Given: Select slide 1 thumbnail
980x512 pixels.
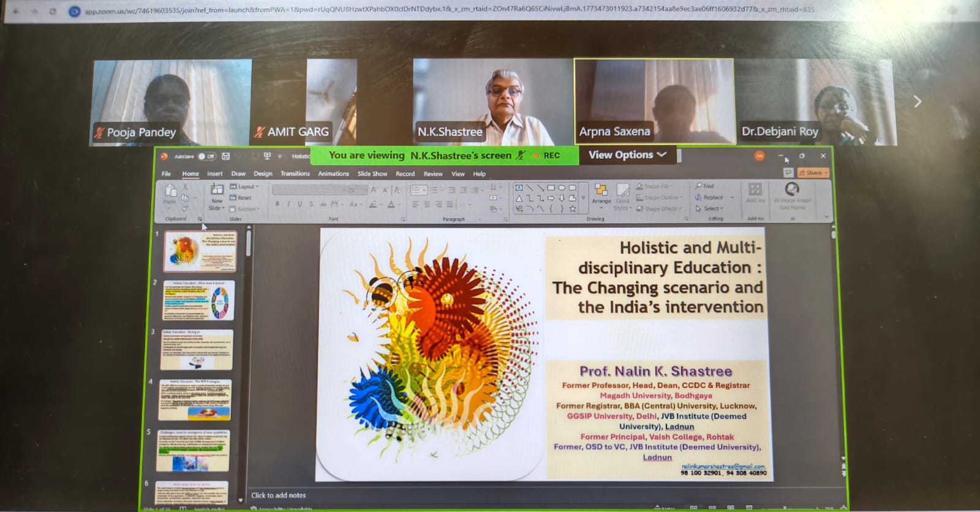Looking at the screenshot, I should tap(200, 251).
